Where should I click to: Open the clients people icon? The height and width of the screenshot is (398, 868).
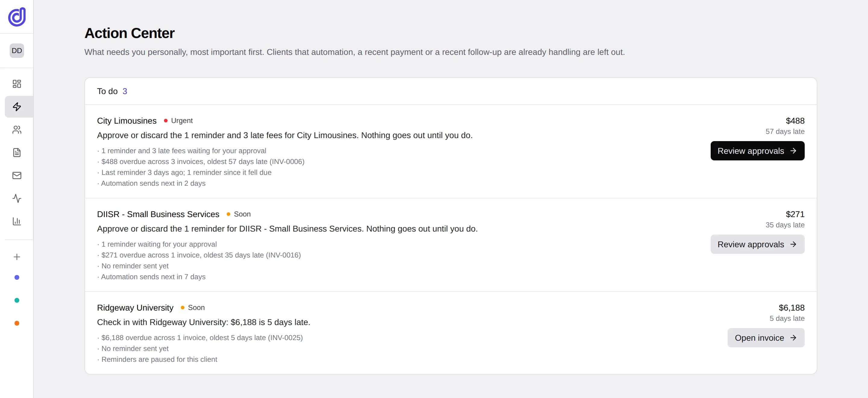point(17,129)
